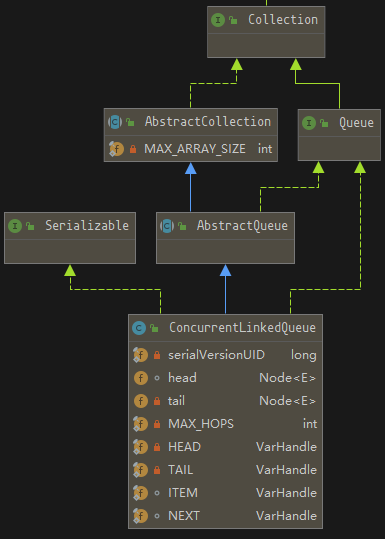The height and width of the screenshot is (539, 385).
Task: Select the MAX_HOPS field row
Action: click(x=226, y=424)
